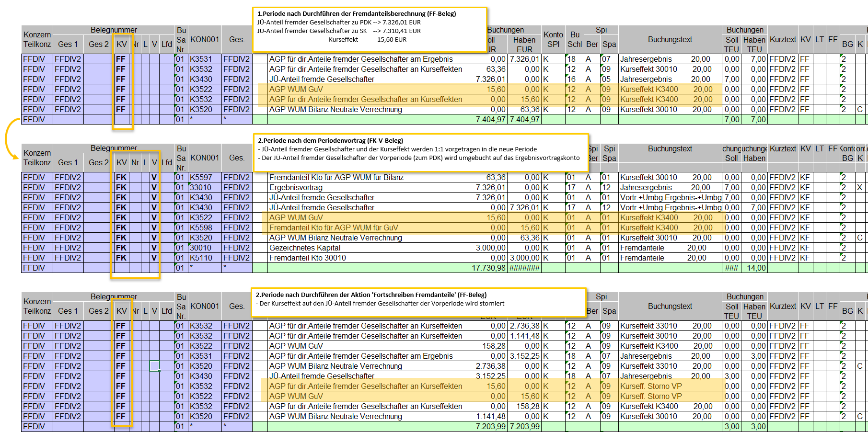The image size is (868, 432).
Task: Select the Haben total 7.404,97
Action: [524, 119]
